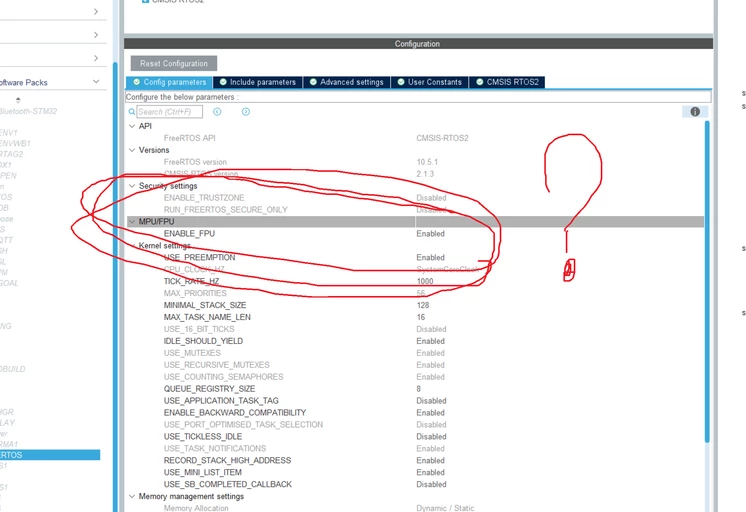The height and width of the screenshot is (512, 746).
Task: Select the USE_RECURSIVE_MUTEXES parameter
Action: pyautogui.click(x=216, y=365)
